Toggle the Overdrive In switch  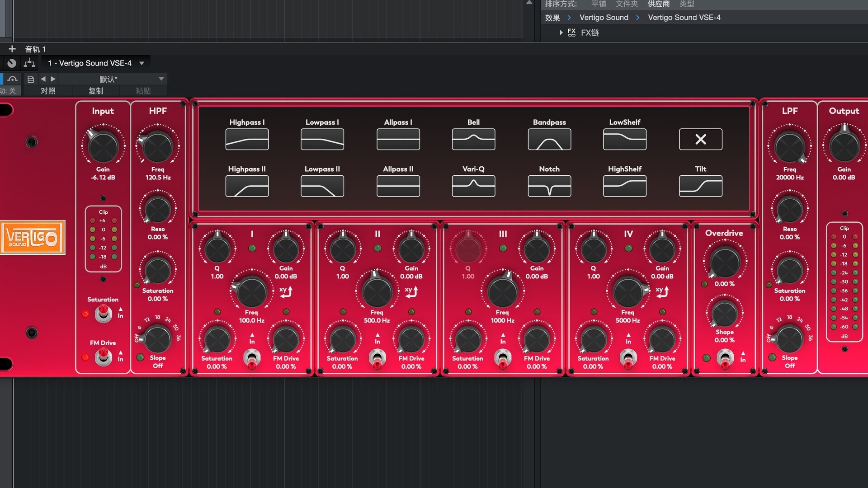725,359
